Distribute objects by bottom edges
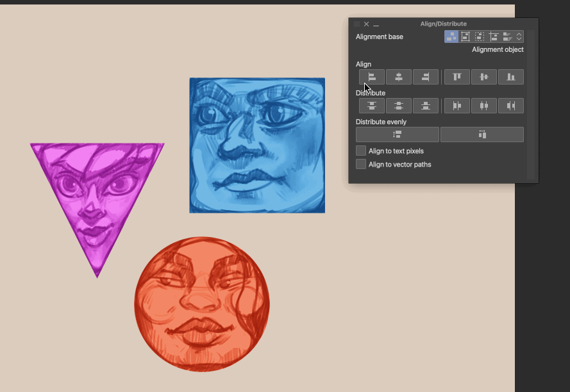Screen dimensions: 570x392 click(425, 106)
